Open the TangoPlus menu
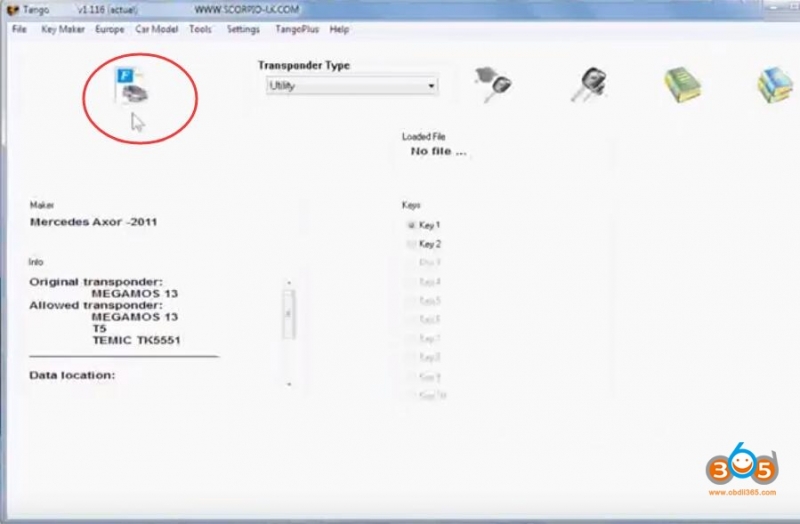Screen dimensions: 800x524 [297, 29]
